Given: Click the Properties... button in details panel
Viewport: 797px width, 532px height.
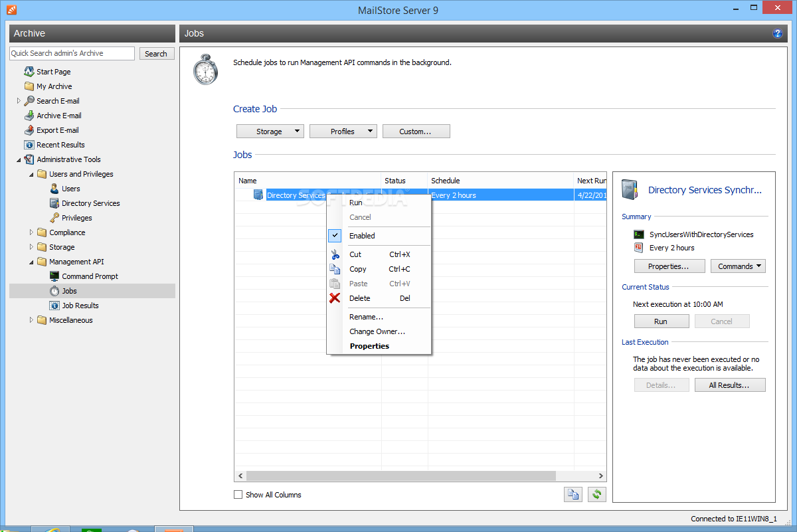Looking at the screenshot, I should 668,266.
